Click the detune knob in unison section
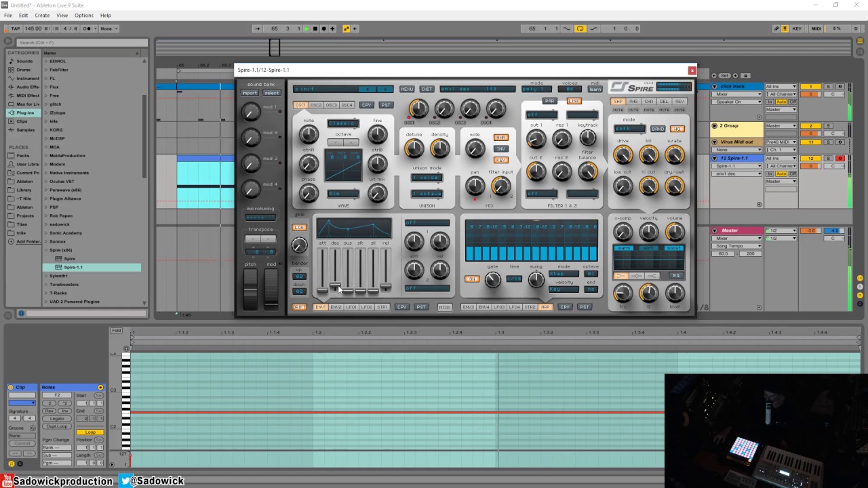 point(414,148)
